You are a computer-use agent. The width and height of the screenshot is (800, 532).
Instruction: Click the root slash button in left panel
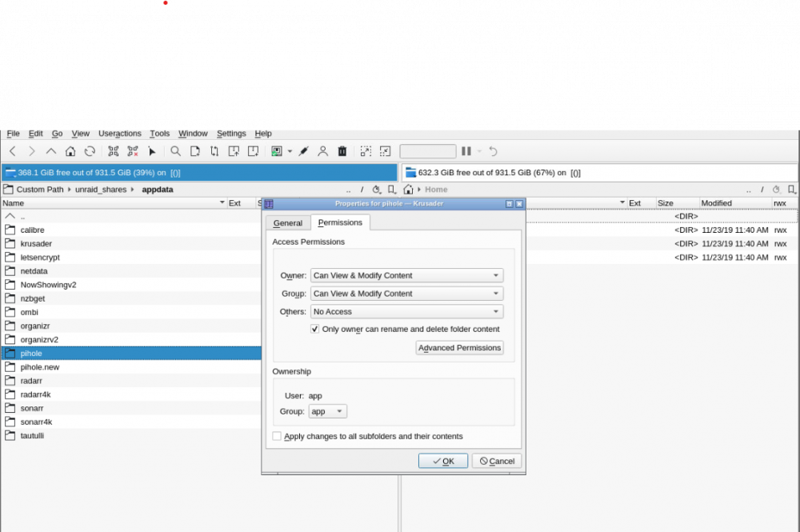pyautogui.click(x=362, y=190)
